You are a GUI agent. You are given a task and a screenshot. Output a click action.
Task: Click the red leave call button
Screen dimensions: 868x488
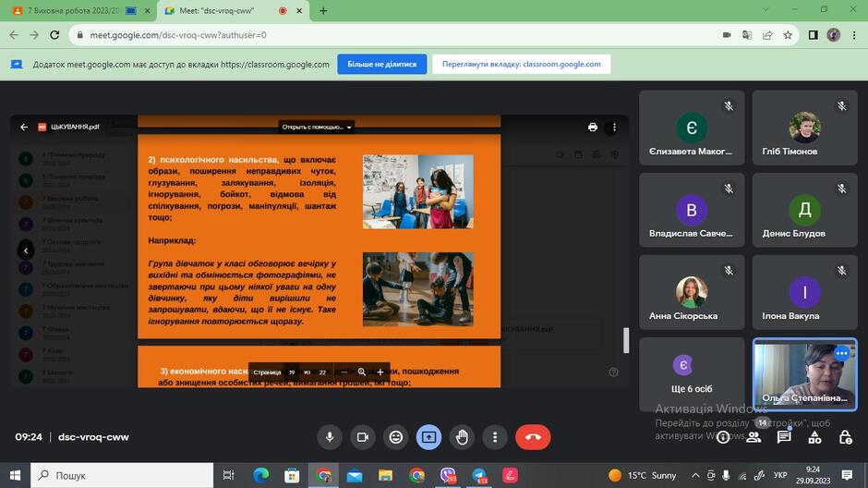tap(533, 437)
